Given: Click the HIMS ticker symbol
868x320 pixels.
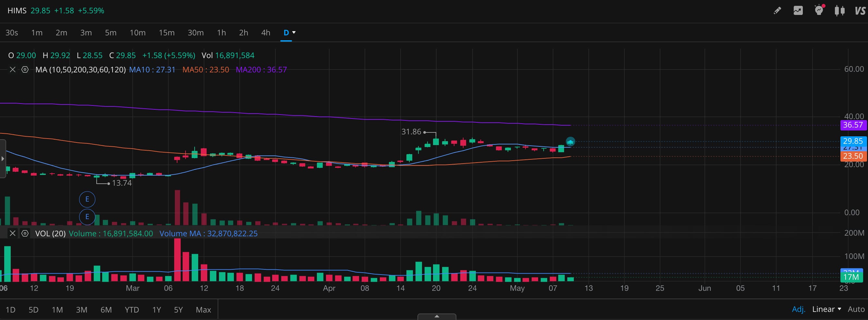Looking at the screenshot, I should tap(17, 11).
